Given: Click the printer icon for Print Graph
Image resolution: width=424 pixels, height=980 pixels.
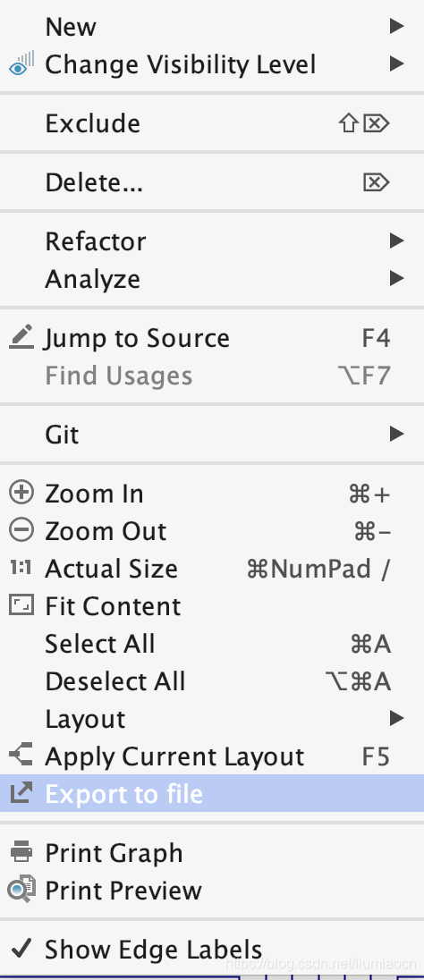Looking at the screenshot, I should (x=21, y=852).
